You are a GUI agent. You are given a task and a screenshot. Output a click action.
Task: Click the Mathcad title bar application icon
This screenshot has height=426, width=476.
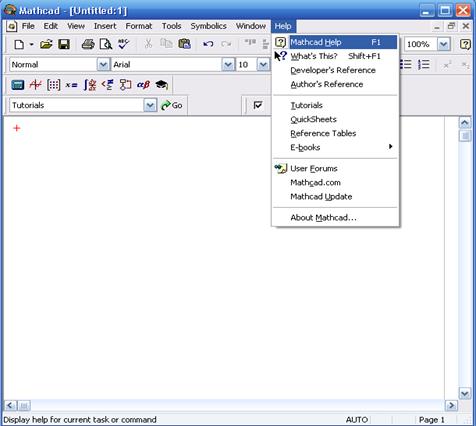point(10,10)
